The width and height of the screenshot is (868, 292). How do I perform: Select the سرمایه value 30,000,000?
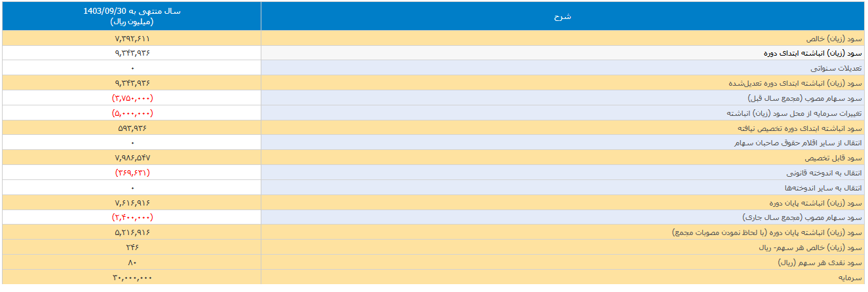[132, 278]
